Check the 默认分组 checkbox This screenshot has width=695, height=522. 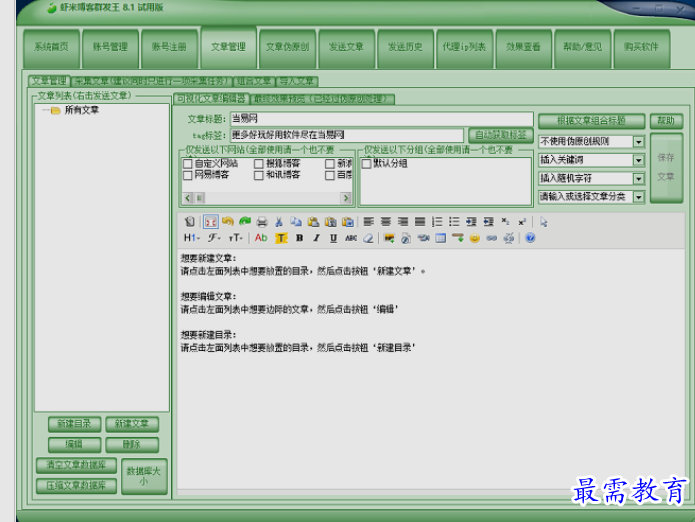[x=367, y=164]
